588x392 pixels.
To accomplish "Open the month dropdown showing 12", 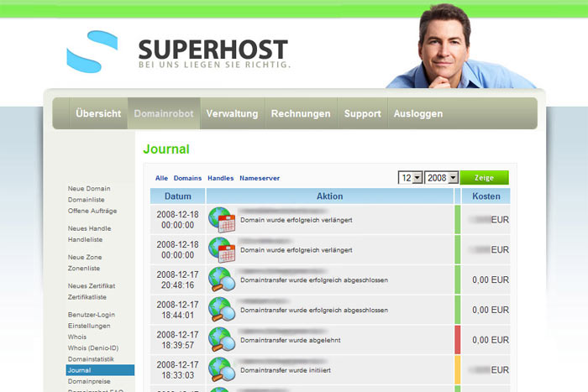I will coord(410,178).
